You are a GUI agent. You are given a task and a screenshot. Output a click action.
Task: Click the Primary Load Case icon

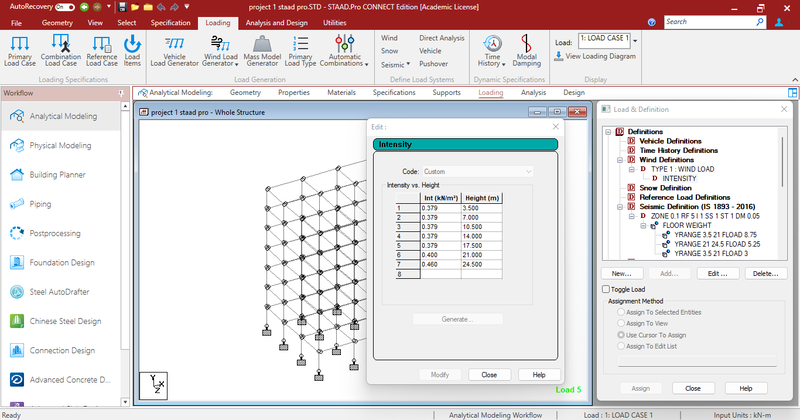click(20, 50)
